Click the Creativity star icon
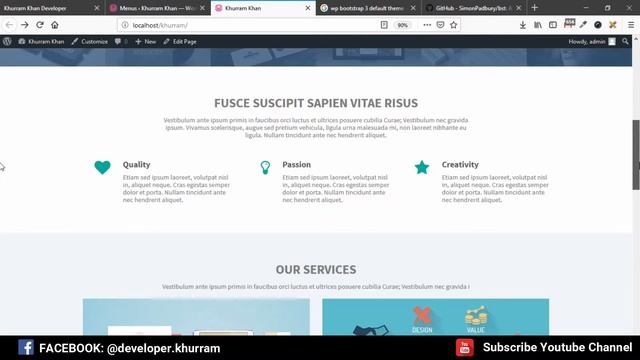 tap(422, 167)
